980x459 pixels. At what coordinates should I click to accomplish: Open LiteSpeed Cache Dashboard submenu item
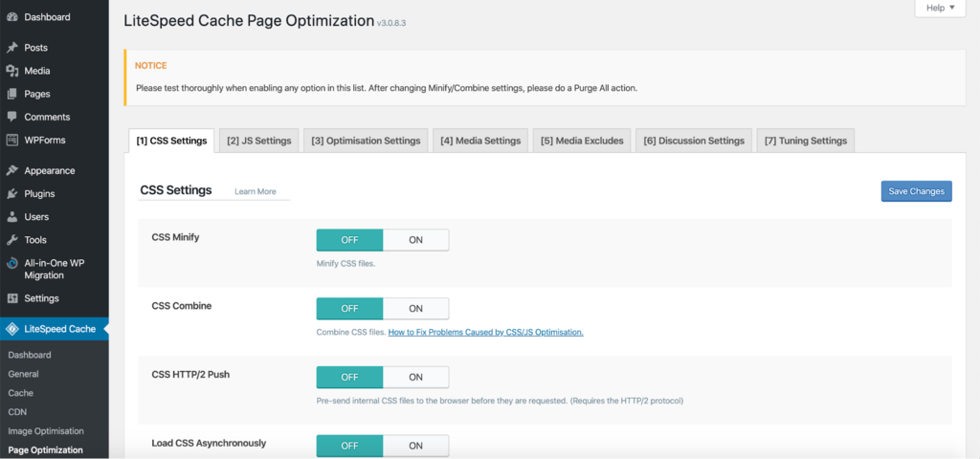click(30, 355)
